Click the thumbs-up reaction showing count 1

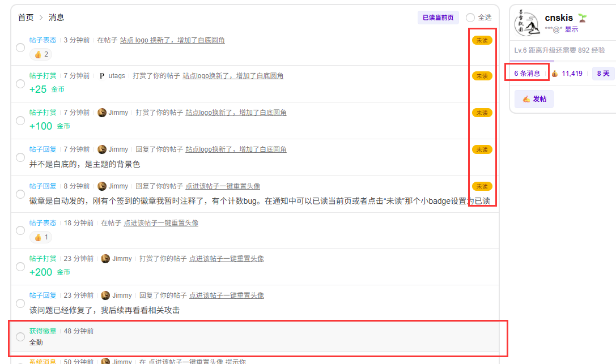41,237
